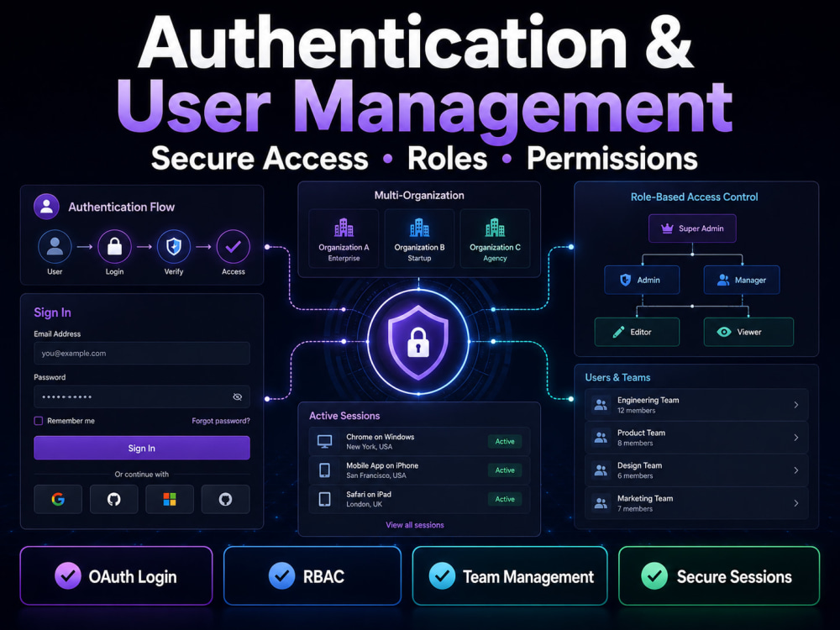
Task: Select the User step icon
Action: 55,246
